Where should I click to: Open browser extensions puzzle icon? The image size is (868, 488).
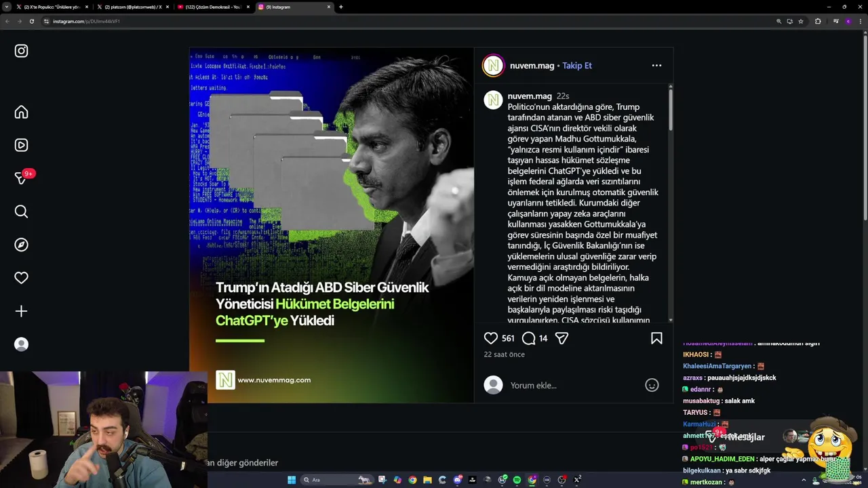coord(818,21)
